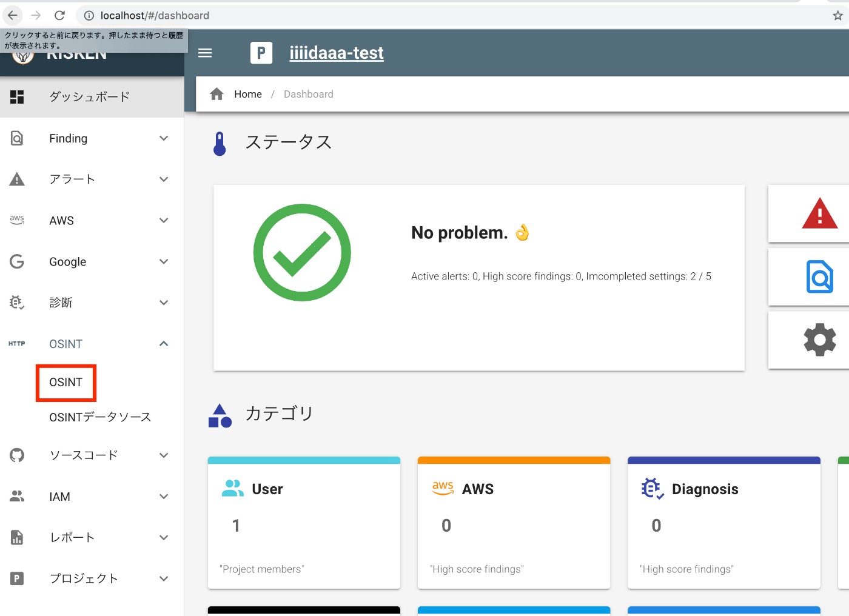
Task: Open the IAM sidebar menu
Action: pyautogui.click(x=92, y=497)
